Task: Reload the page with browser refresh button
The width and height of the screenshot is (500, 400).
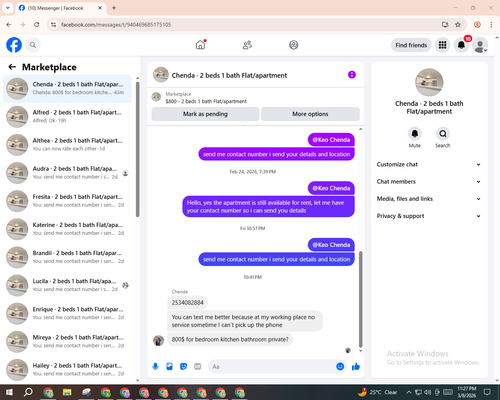Action: [x=37, y=25]
